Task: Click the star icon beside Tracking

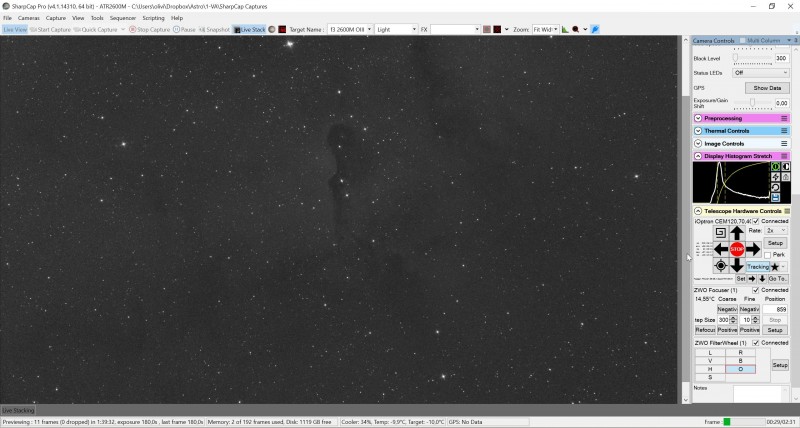Action: click(x=774, y=267)
